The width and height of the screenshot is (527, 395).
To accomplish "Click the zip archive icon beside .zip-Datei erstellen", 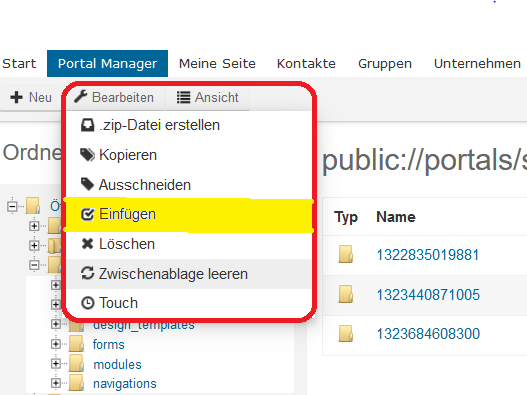I will (87, 125).
